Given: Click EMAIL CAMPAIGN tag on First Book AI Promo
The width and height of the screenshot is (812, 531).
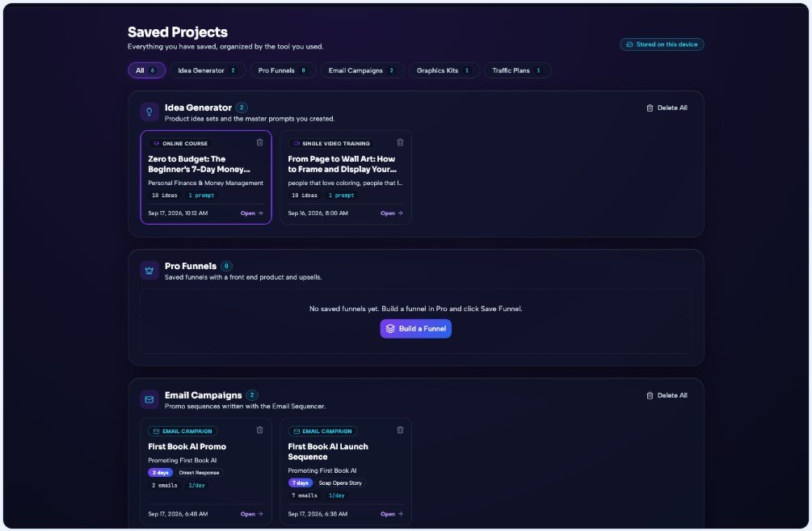Looking at the screenshot, I should click(183, 431).
